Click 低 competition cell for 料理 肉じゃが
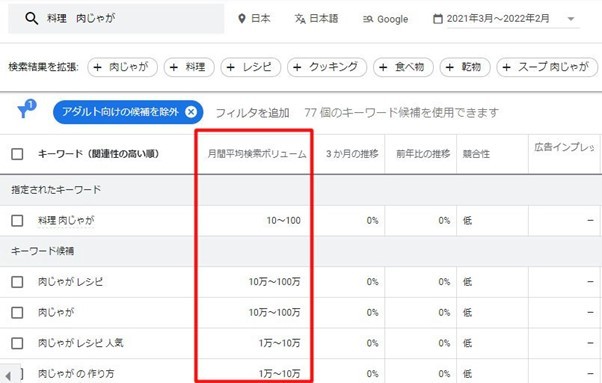The image size is (602, 383). (467, 221)
